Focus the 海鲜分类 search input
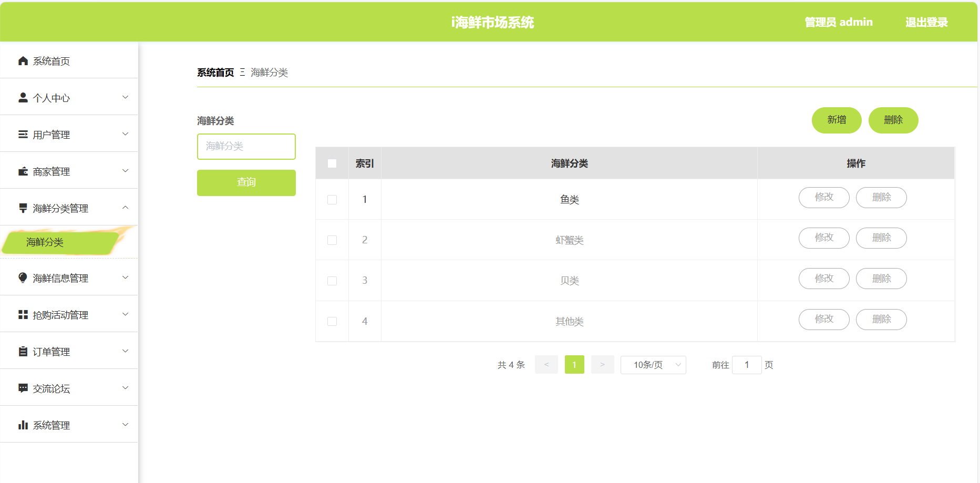This screenshot has height=483, width=980. tap(246, 147)
